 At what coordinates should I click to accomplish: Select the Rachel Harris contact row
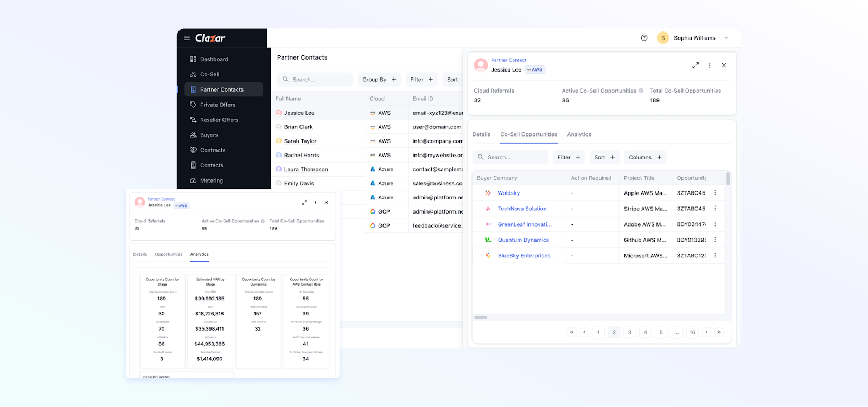(367, 155)
